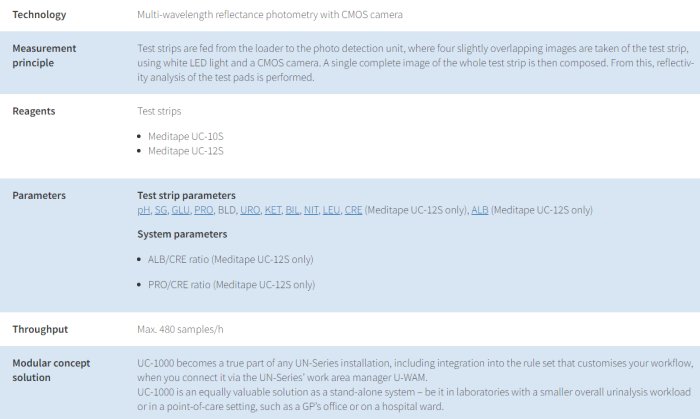Click the Throughput row heading
The width and height of the screenshot is (700, 419).
click(39, 328)
